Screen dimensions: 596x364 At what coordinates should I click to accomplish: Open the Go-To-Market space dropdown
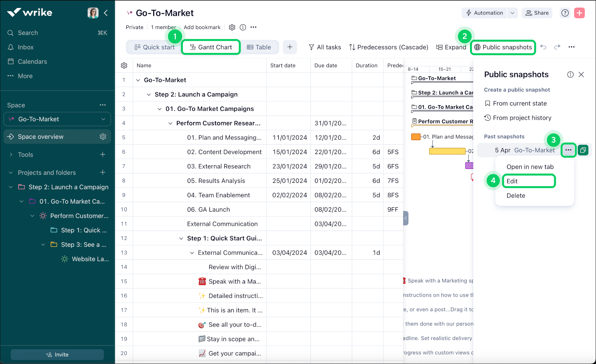57,119
